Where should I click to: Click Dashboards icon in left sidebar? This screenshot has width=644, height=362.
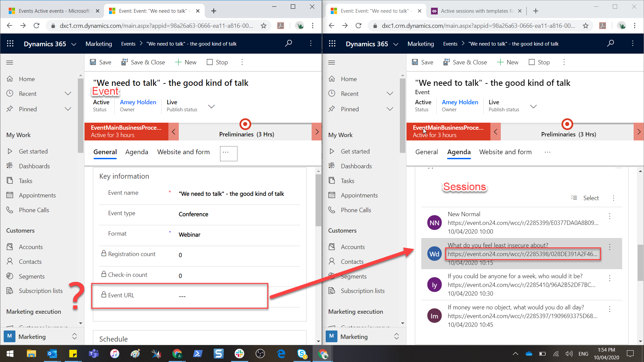click(x=10, y=166)
